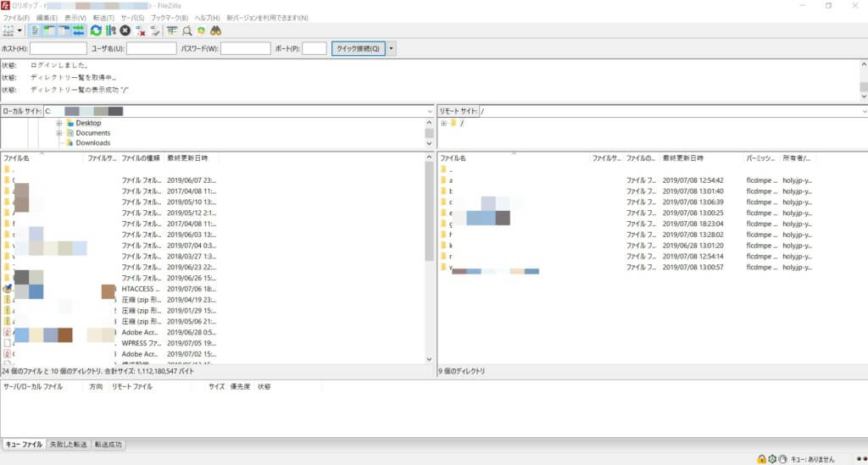This screenshot has height=465, width=868.
Task: Open the Site Manager icon
Action: 8,30
